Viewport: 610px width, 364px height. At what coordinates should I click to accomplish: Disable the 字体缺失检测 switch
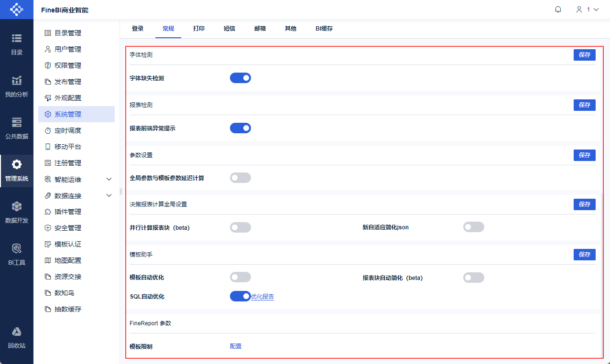click(x=240, y=78)
